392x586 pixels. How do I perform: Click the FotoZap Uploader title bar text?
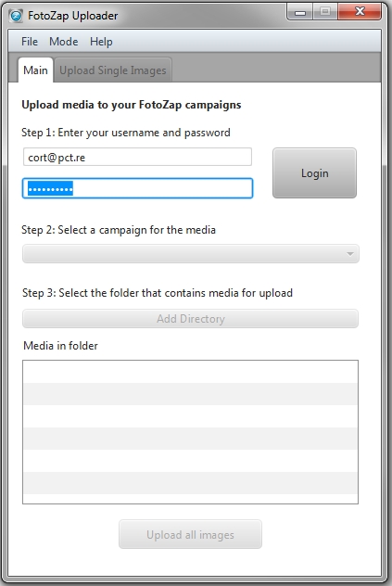(x=73, y=16)
